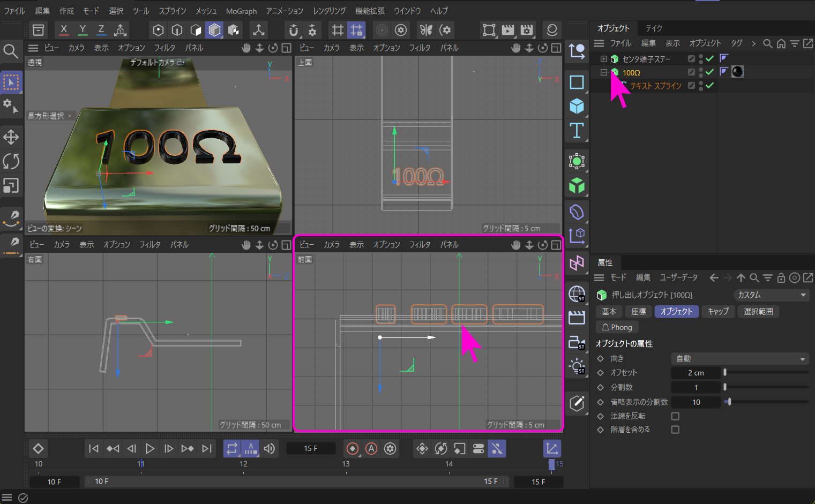Open the MoGraph menu
815x504 pixels.
241,11
